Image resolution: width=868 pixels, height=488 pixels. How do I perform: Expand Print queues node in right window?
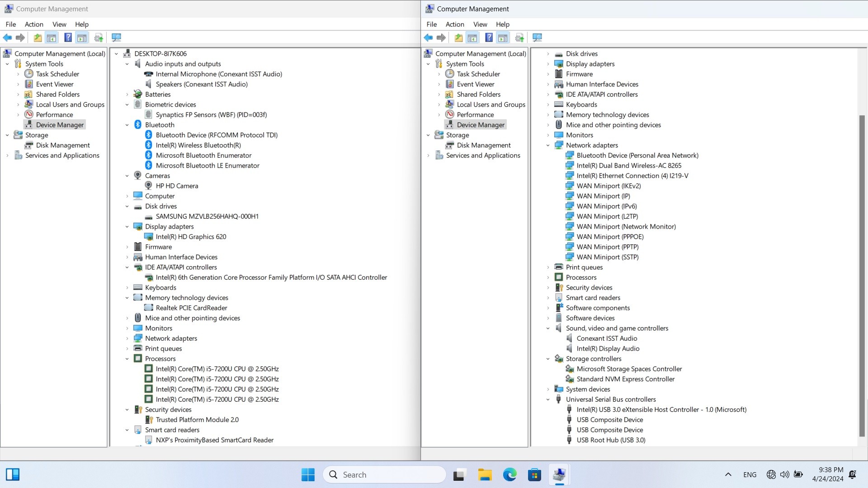point(548,267)
